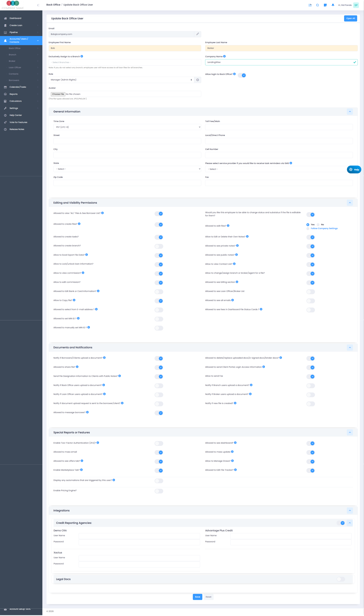
Task: Open the State select dropdown
Action: tap(127, 169)
